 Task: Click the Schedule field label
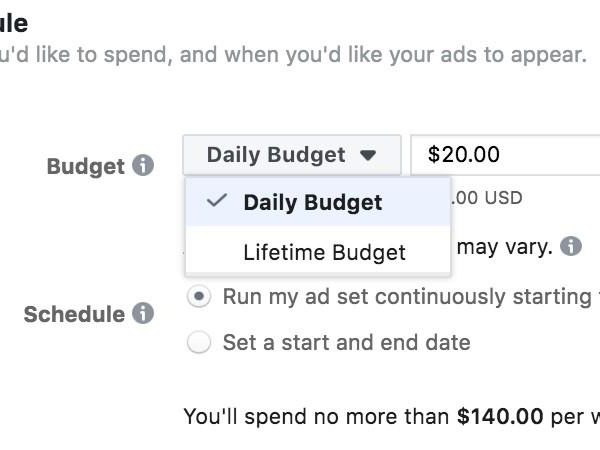(74, 314)
